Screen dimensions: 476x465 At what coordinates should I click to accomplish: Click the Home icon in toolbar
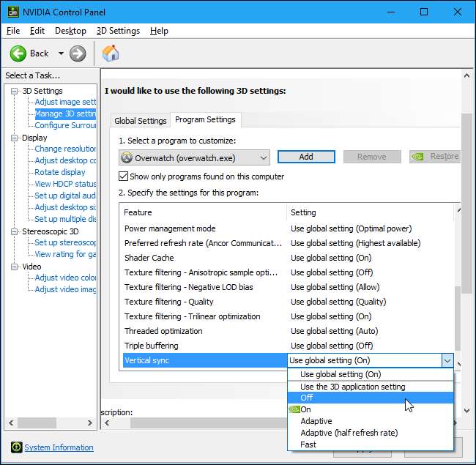[x=111, y=53]
